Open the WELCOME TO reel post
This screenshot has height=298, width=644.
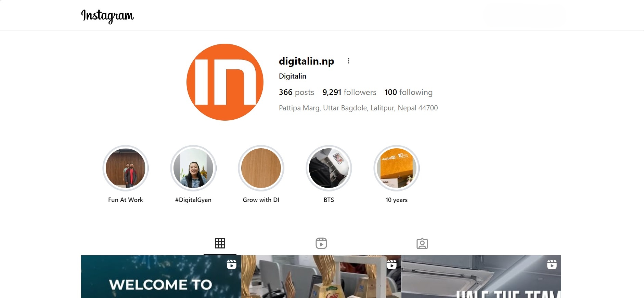(x=161, y=277)
